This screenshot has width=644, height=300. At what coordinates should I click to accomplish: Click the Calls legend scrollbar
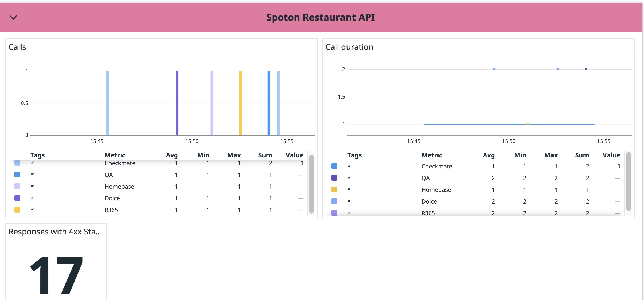[x=311, y=184]
